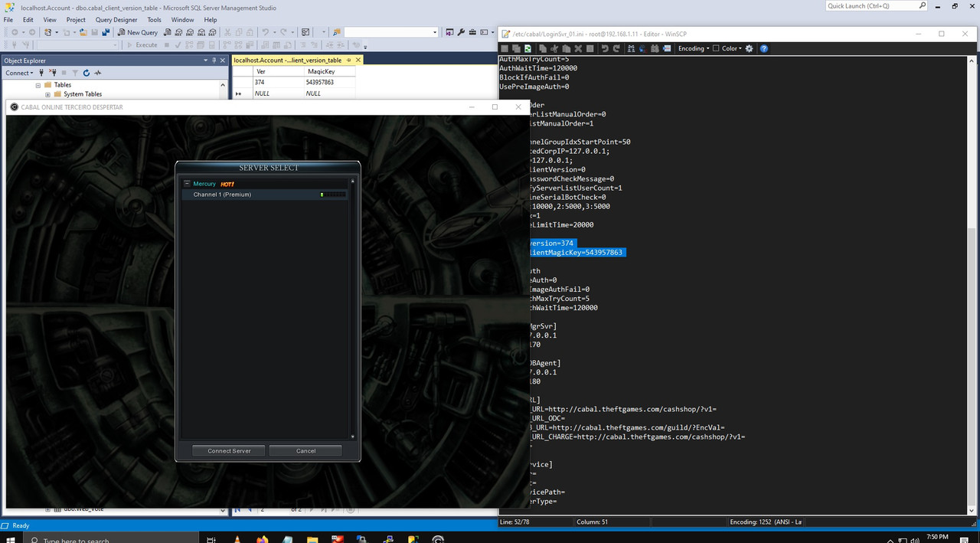The height and width of the screenshot is (543, 980).
Task: Click the Channel 1 load bar
Action: pyautogui.click(x=333, y=195)
